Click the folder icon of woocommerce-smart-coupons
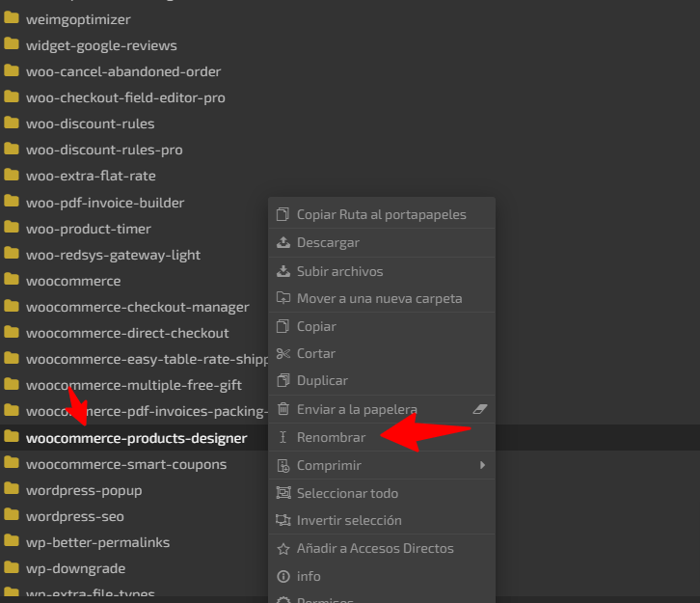The image size is (700, 603). pos(12,462)
